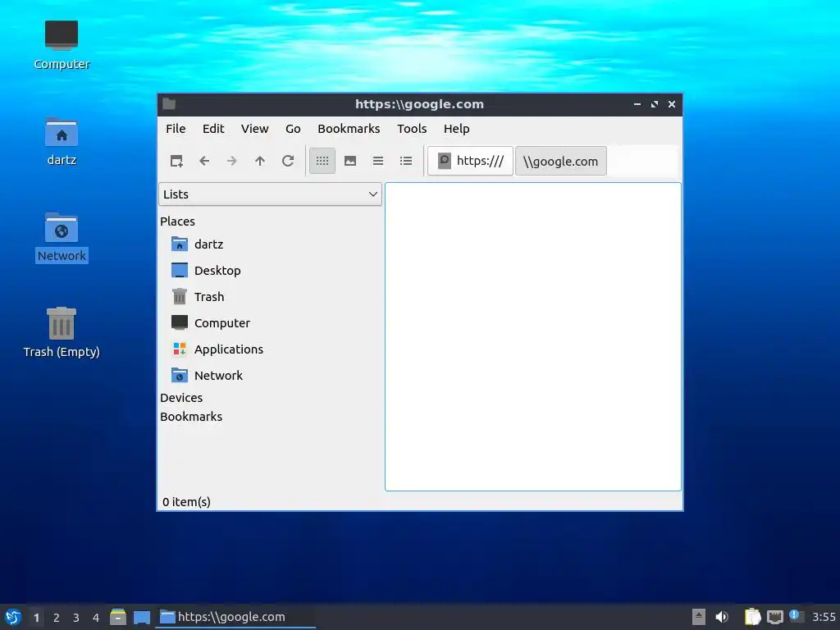Image resolution: width=840 pixels, height=630 pixels.
Task: Go forward using the arrow icon
Action: pos(232,161)
